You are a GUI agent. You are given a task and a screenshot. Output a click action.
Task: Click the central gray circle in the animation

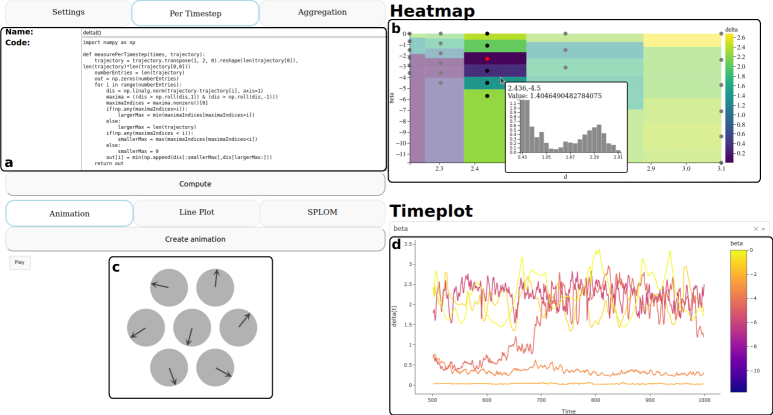click(192, 328)
